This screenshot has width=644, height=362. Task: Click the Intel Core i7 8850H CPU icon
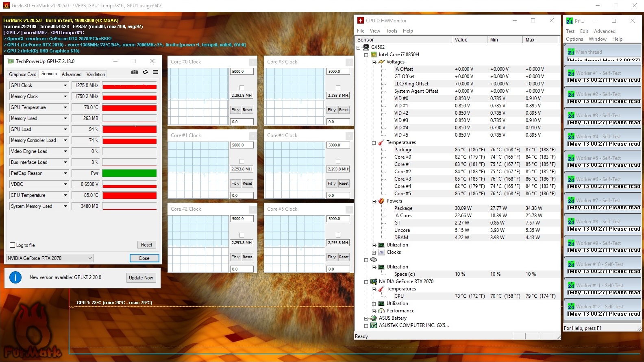tap(374, 55)
